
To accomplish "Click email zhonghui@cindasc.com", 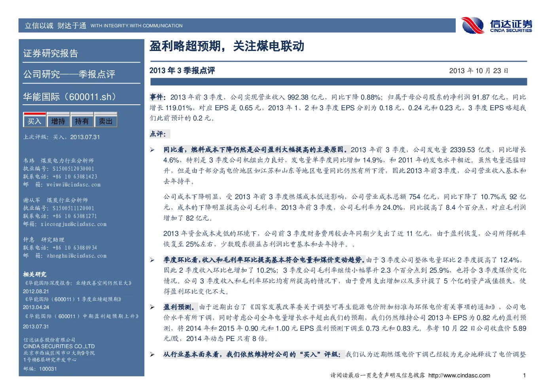I will (77, 256).
